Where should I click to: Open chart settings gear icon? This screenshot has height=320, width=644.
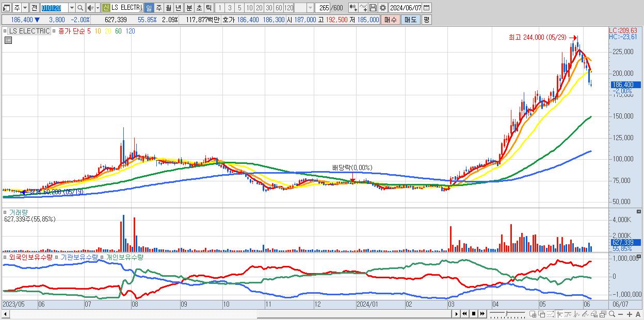point(382,8)
